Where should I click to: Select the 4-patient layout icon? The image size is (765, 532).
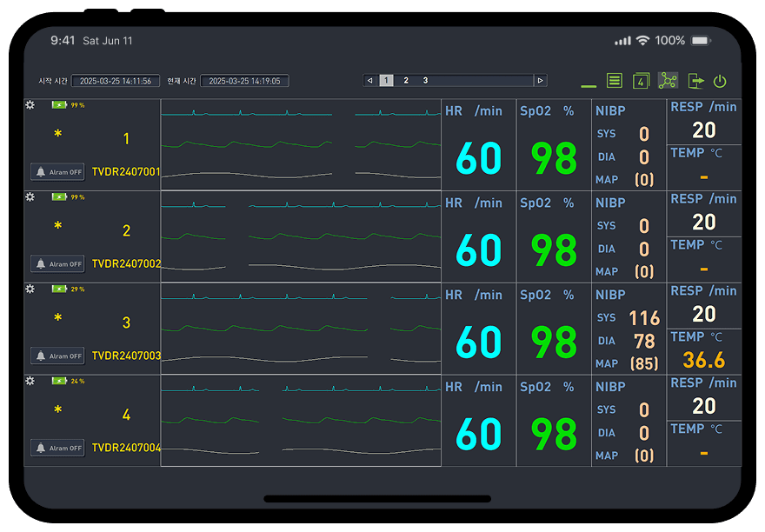coord(641,81)
